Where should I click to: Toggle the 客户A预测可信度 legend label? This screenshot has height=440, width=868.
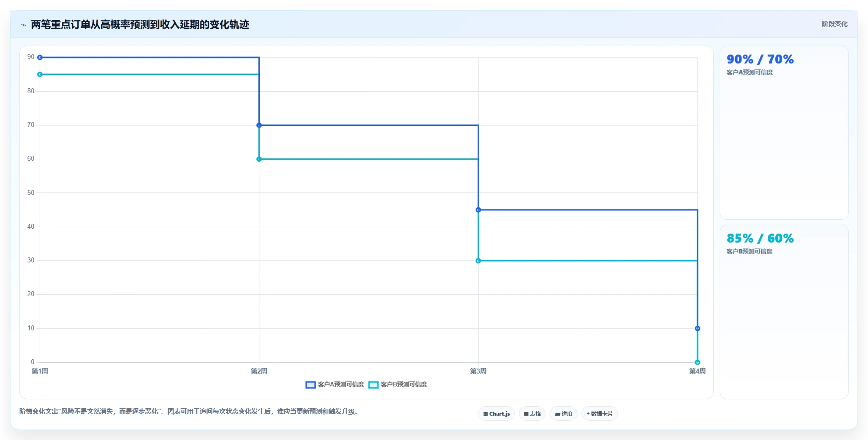(x=341, y=385)
